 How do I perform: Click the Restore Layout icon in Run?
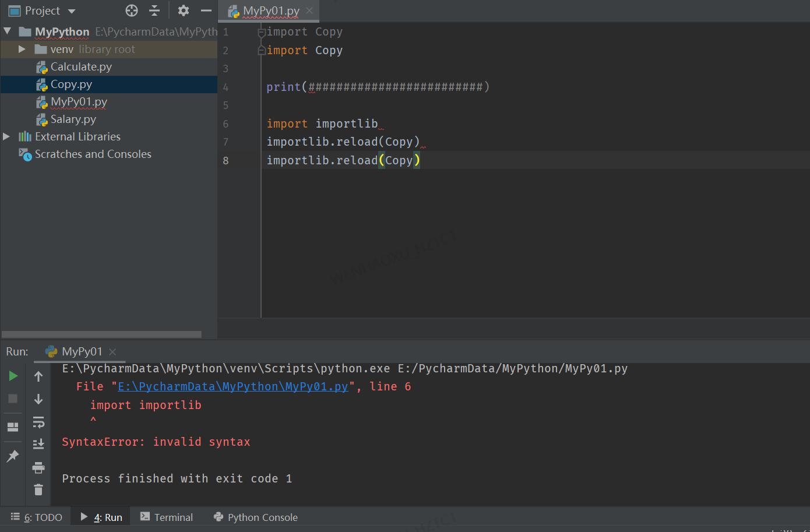pos(13,427)
